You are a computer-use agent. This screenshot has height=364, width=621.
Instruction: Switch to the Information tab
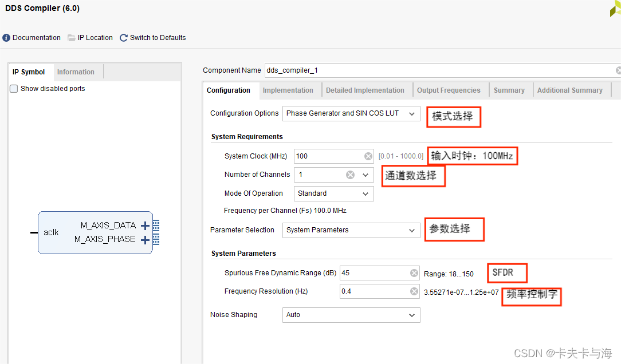76,72
